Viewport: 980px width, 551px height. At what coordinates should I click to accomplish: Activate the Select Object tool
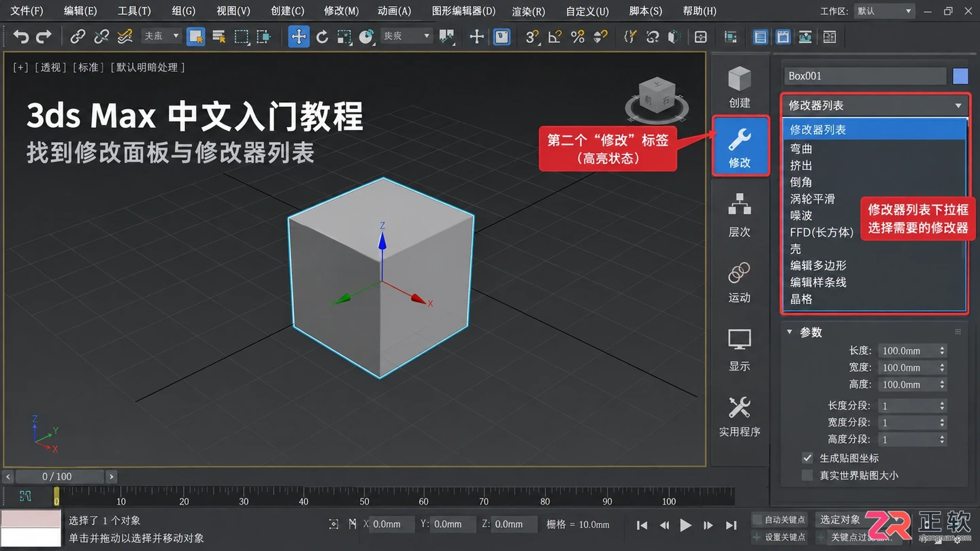pos(196,37)
